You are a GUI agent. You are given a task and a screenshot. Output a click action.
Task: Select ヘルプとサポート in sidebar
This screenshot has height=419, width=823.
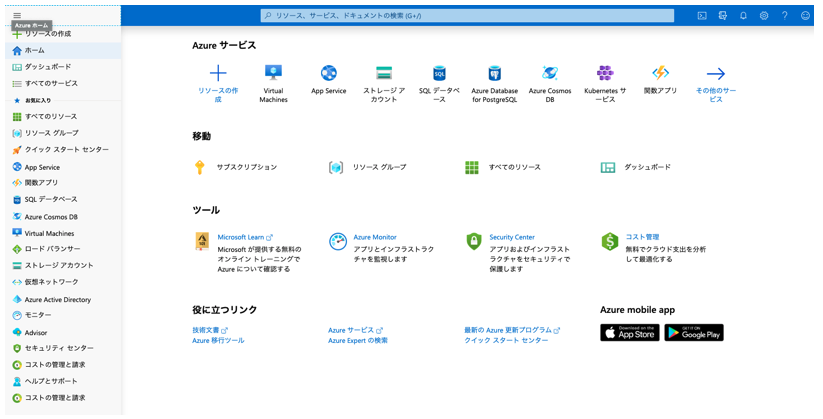(x=64, y=381)
